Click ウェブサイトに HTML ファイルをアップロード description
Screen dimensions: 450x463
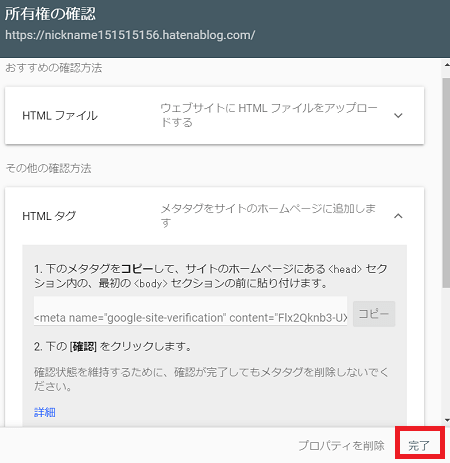269,115
